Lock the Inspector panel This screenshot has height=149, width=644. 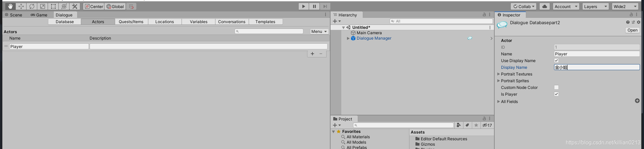(631, 15)
